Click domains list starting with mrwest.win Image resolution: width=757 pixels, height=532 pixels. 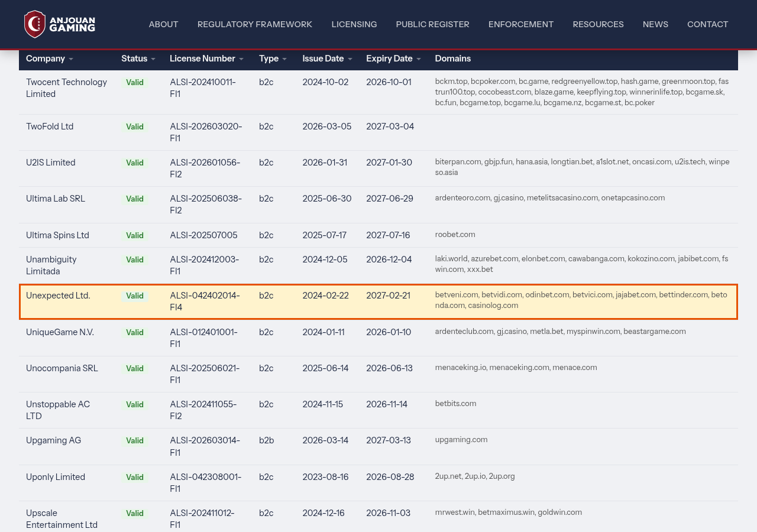point(509,512)
